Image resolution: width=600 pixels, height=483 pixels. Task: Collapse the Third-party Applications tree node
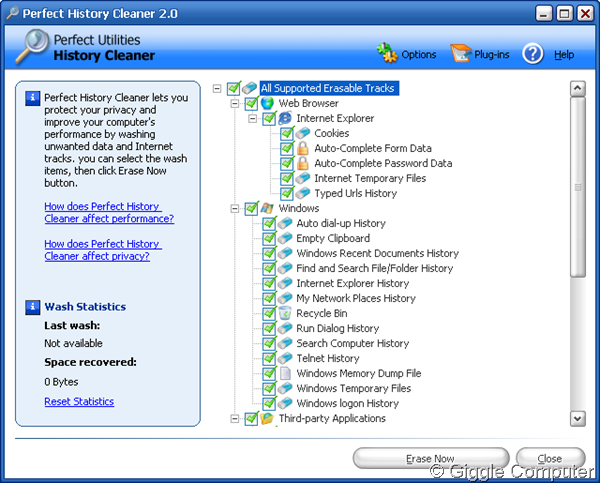235,419
